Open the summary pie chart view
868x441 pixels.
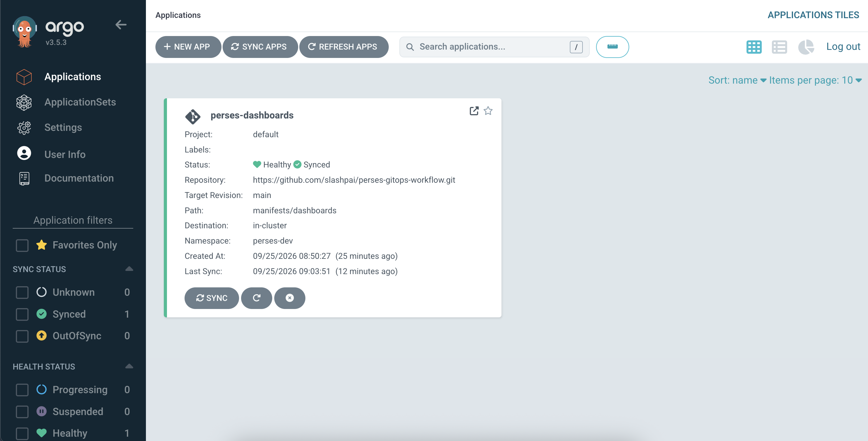click(806, 47)
